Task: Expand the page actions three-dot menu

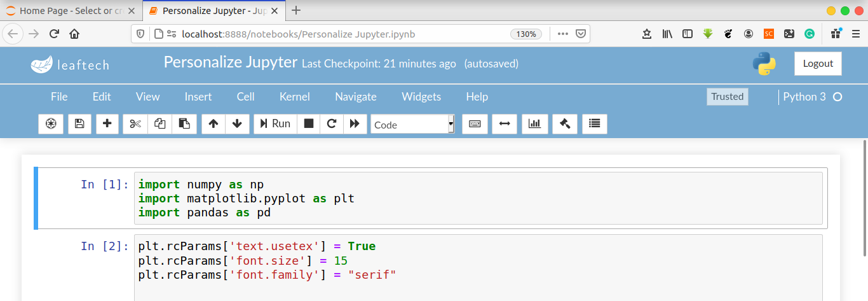Action: click(562, 34)
